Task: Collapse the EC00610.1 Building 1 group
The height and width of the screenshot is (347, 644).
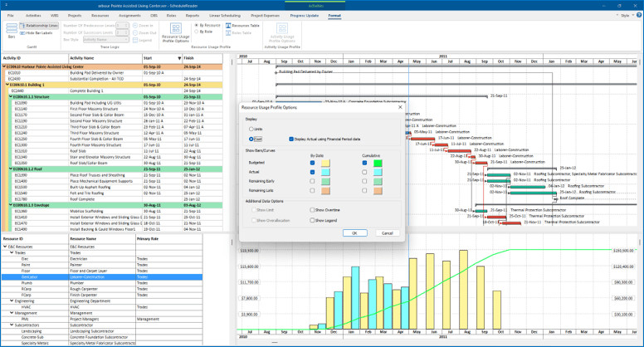Action: tap(7, 85)
